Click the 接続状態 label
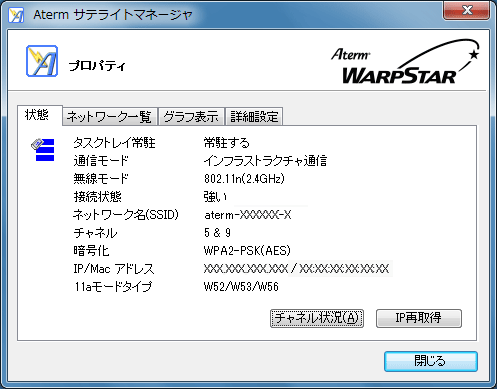This screenshot has width=497, height=389. 97,197
